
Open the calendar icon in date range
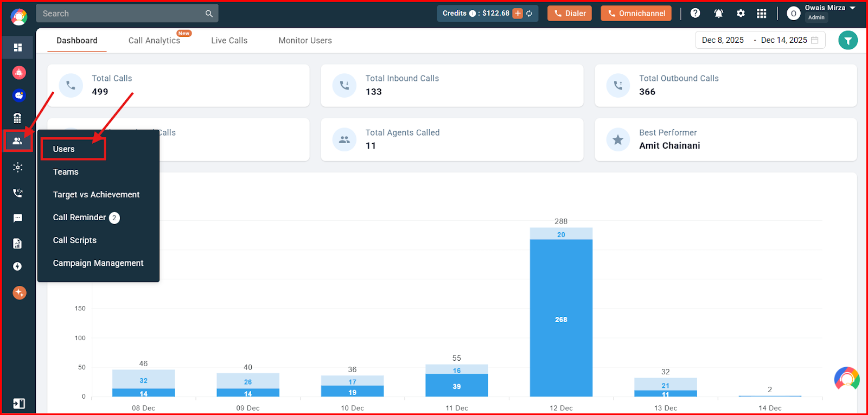(814, 40)
